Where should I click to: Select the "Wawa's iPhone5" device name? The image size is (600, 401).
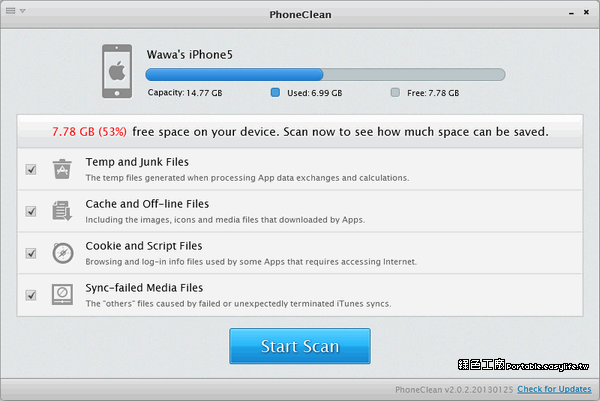click(189, 54)
